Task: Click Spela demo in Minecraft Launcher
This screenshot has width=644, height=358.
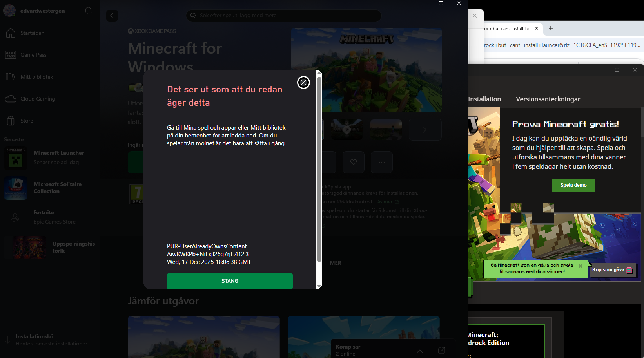Action: pyautogui.click(x=573, y=185)
